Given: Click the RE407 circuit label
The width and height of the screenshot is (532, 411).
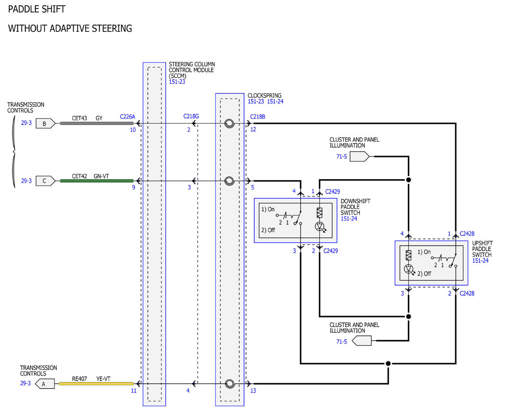Looking at the screenshot, I should (x=79, y=379).
